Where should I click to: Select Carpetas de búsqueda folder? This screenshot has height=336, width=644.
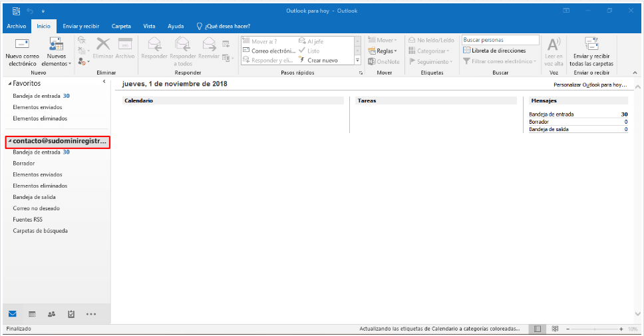tap(40, 231)
